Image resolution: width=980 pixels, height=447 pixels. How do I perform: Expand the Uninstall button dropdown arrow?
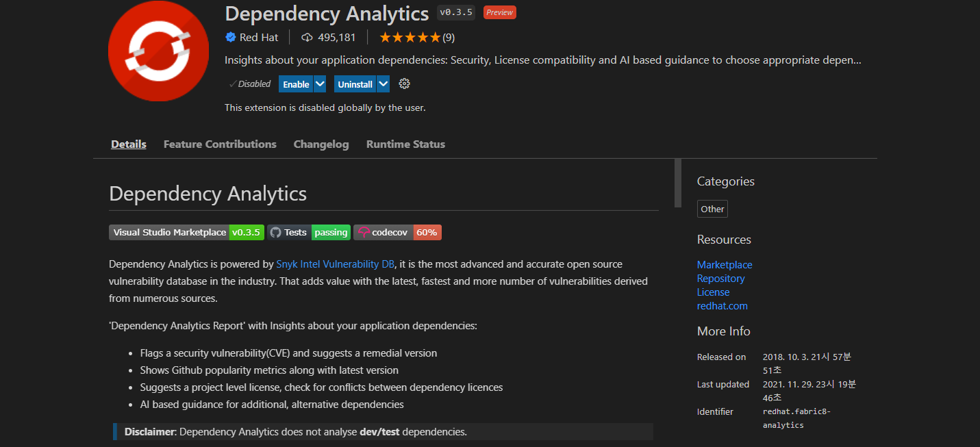(x=384, y=84)
